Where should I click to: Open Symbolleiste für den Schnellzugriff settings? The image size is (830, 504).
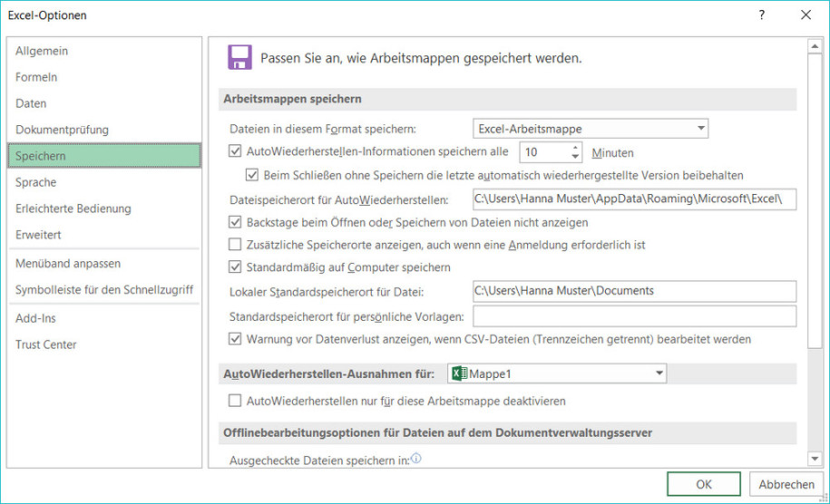coord(104,290)
